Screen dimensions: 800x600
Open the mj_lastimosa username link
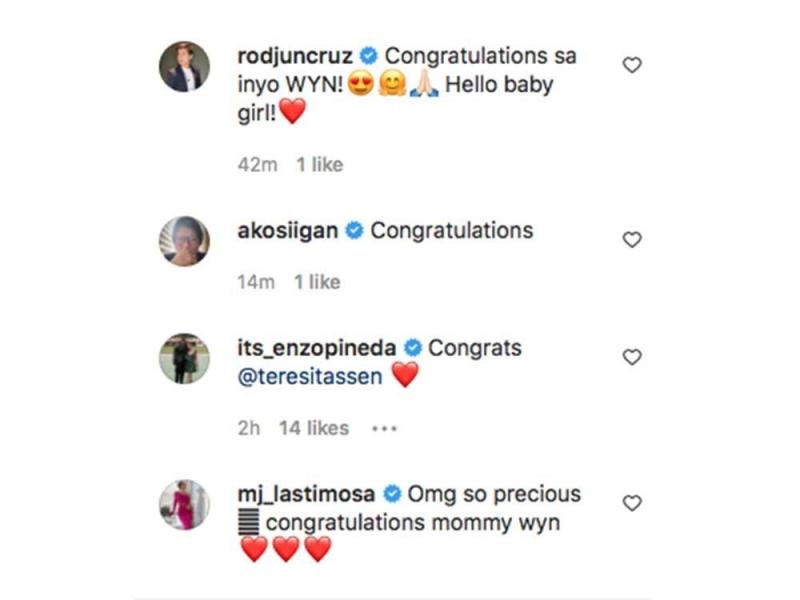306,494
